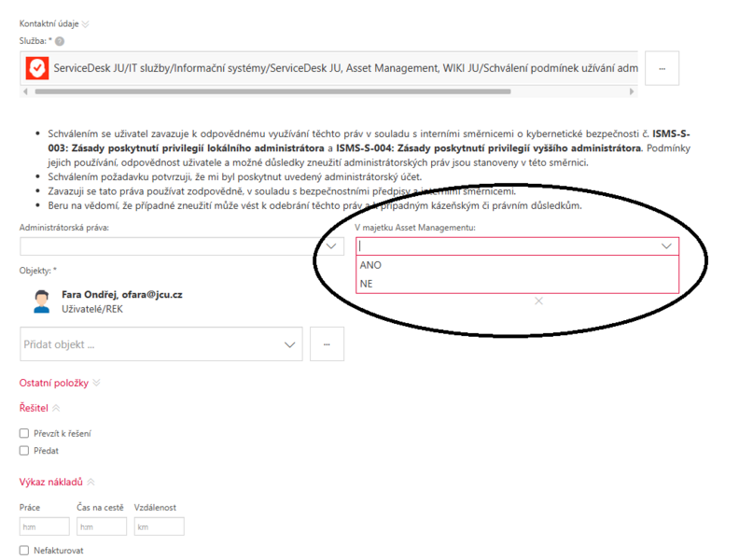
Task: Click the Práce time input field
Action: pyautogui.click(x=44, y=526)
